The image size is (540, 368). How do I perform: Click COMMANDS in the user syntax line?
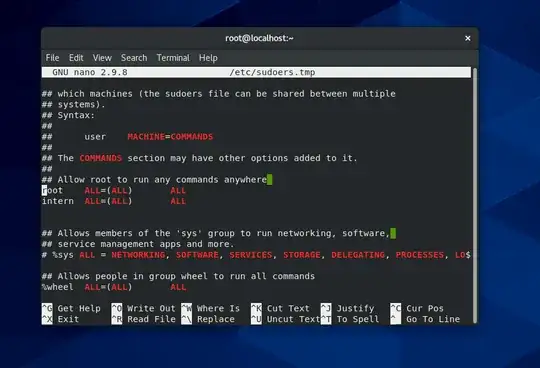coord(192,137)
